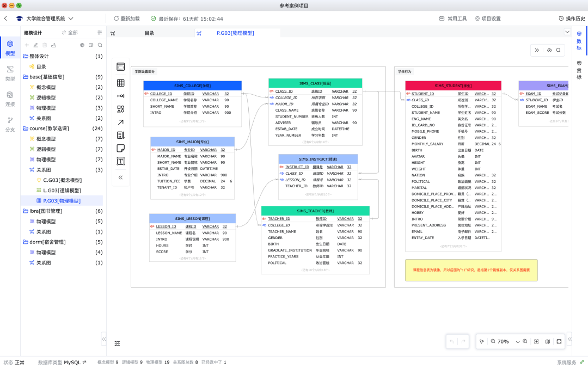Click the zoom in magnifier
The image size is (588, 368).
525,341
